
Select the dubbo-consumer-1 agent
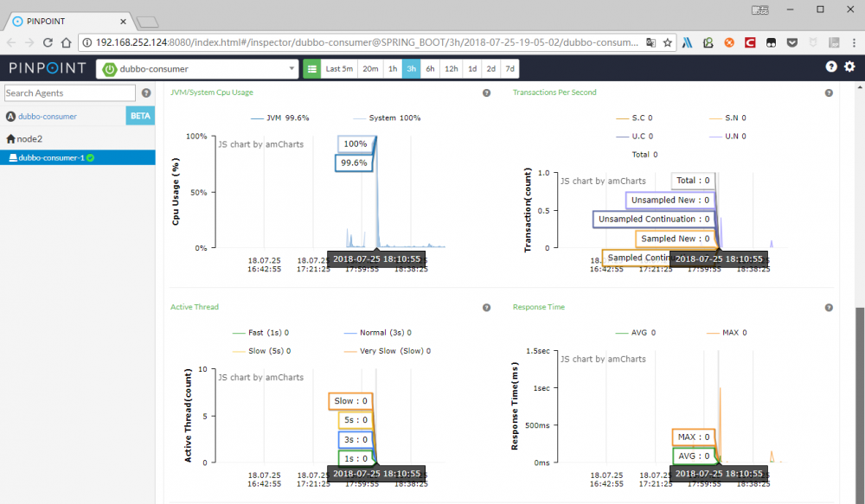(x=77, y=157)
